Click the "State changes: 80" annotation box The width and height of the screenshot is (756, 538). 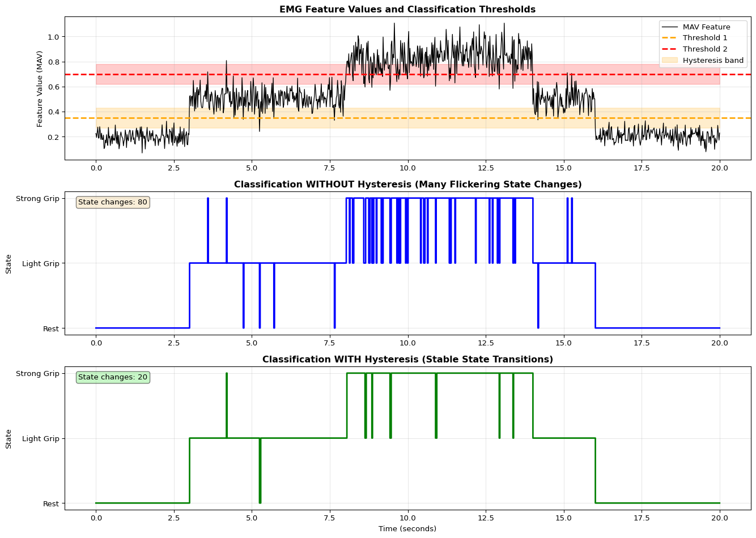(113, 202)
